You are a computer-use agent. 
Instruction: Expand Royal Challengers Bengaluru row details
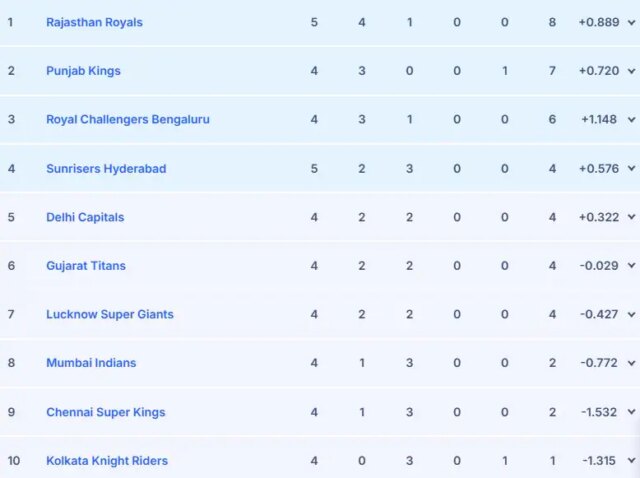click(631, 120)
